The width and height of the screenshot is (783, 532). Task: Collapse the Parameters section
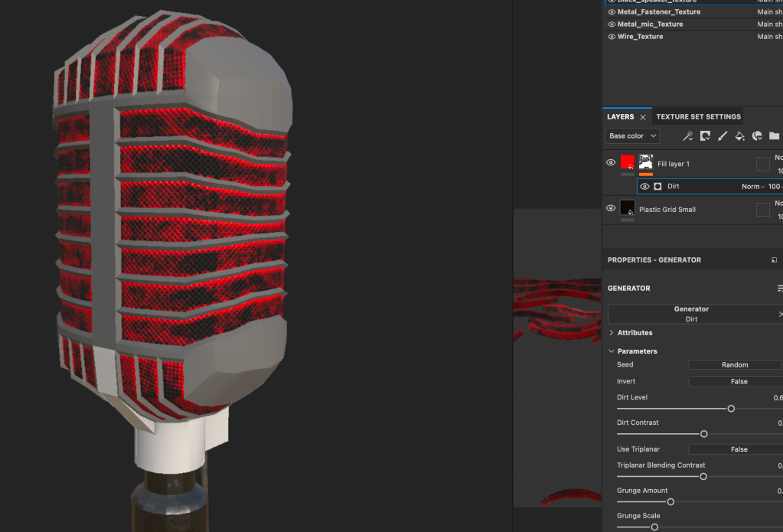click(612, 351)
